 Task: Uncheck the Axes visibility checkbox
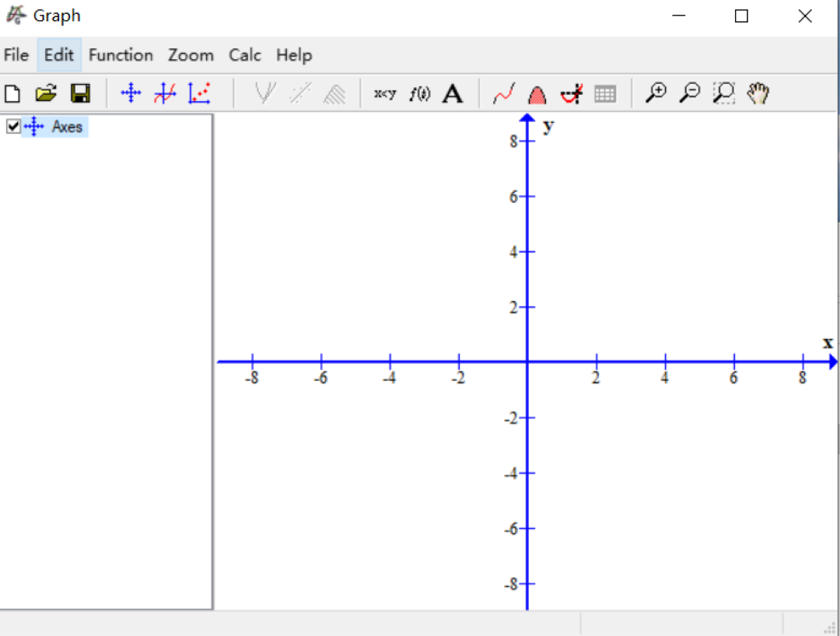click(13, 126)
